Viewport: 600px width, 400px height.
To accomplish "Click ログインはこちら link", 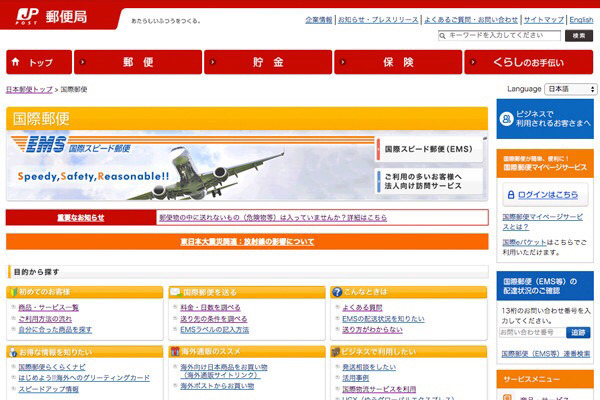I will tap(548, 195).
